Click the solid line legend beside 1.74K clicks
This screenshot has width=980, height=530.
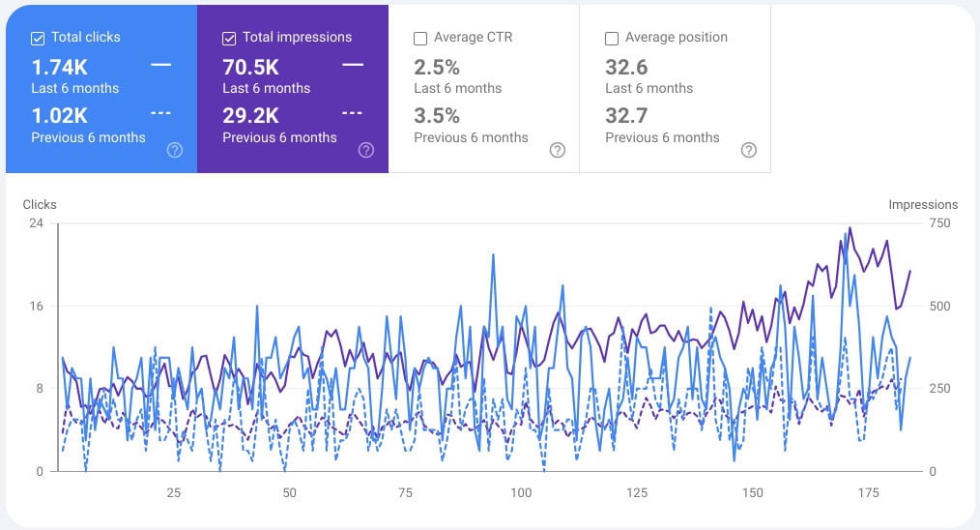[160, 65]
